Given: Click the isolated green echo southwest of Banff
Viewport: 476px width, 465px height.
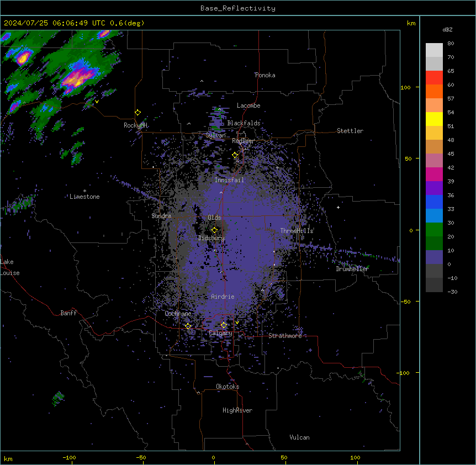Looking at the screenshot, I should click(x=58, y=399).
